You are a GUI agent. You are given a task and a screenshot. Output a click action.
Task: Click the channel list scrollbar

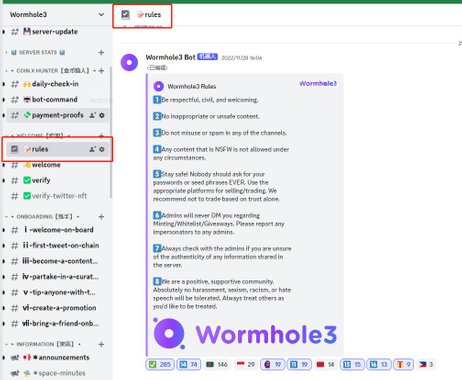tap(111, 133)
